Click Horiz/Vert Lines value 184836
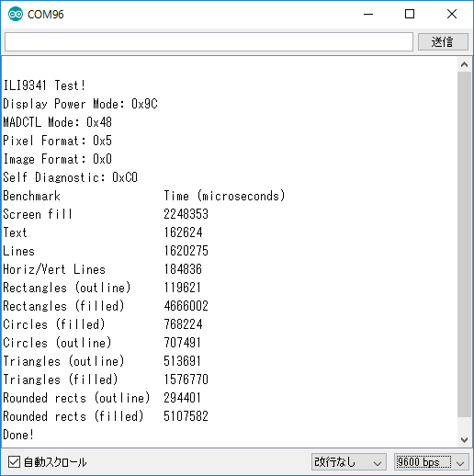The width and height of the screenshot is (474, 476). (x=183, y=269)
